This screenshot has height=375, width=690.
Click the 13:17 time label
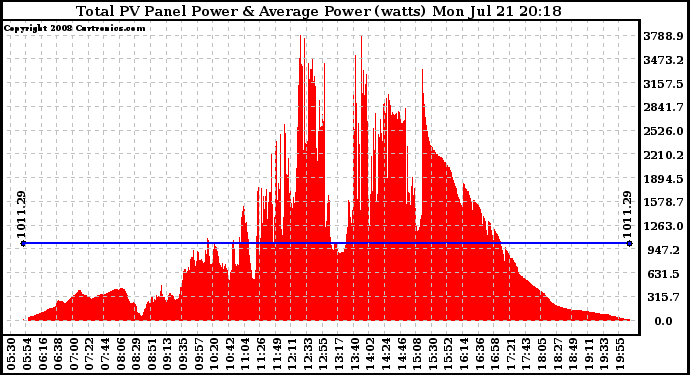(339, 354)
